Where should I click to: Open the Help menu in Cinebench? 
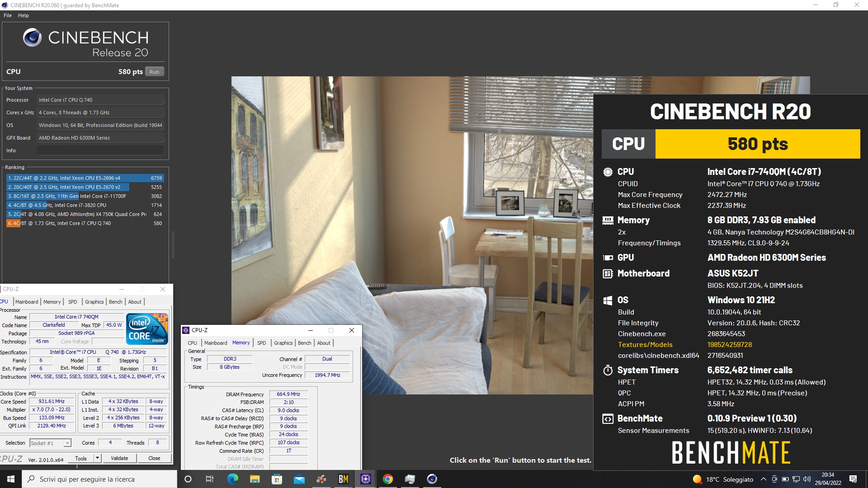(24, 15)
